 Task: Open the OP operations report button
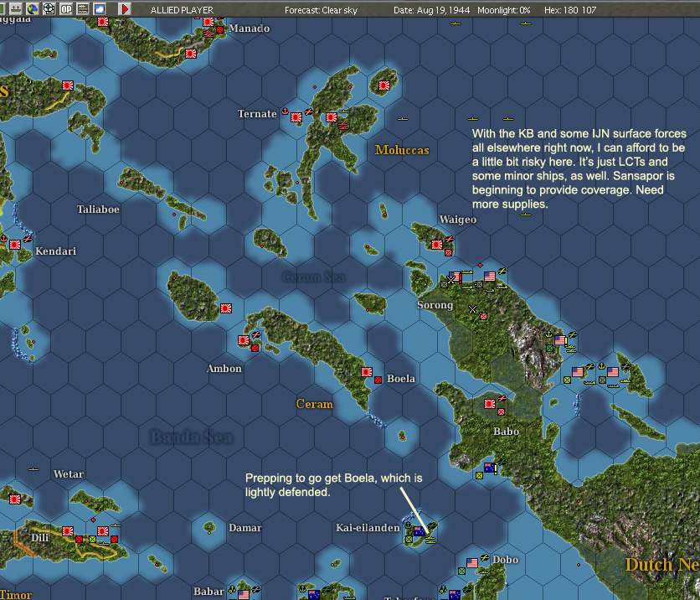[x=66, y=8]
